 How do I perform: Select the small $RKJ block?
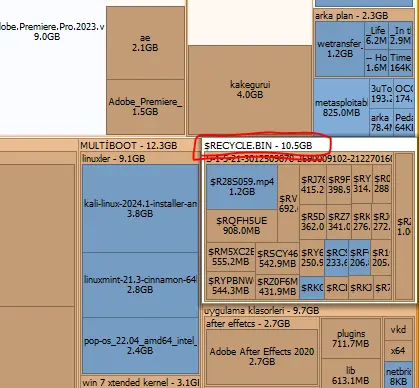point(361,288)
